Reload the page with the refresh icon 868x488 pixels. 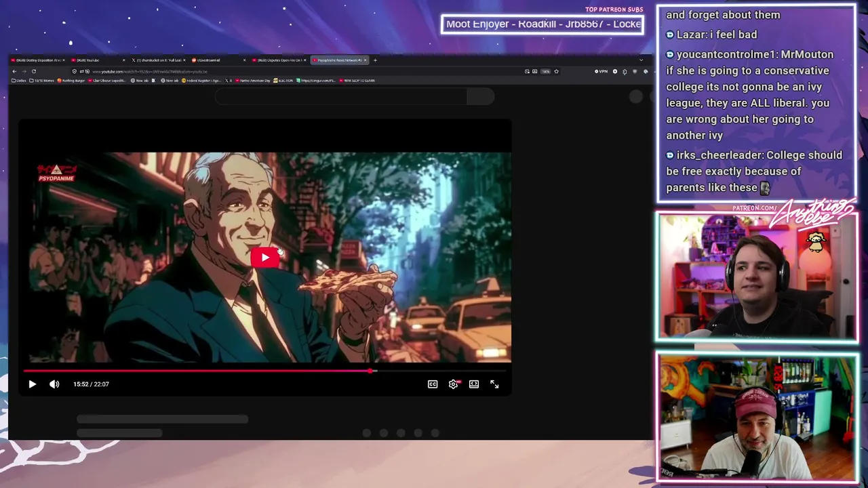(x=34, y=71)
